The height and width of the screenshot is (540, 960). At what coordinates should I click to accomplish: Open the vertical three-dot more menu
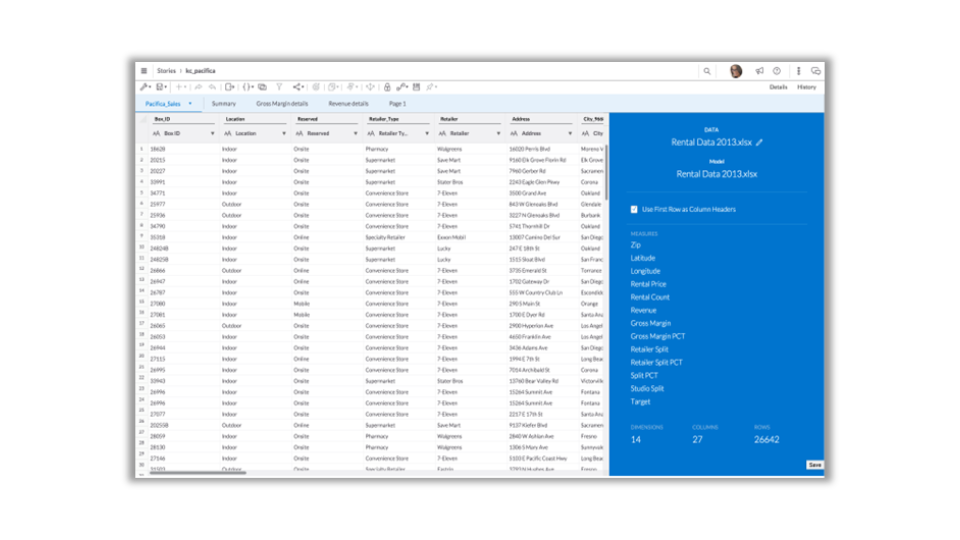click(x=798, y=71)
